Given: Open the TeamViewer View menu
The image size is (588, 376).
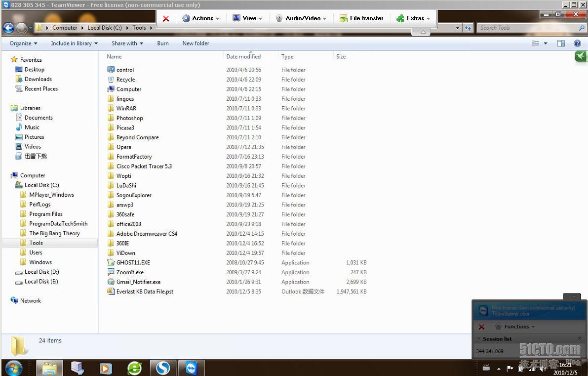Looking at the screenshot, I should point(247,18).
